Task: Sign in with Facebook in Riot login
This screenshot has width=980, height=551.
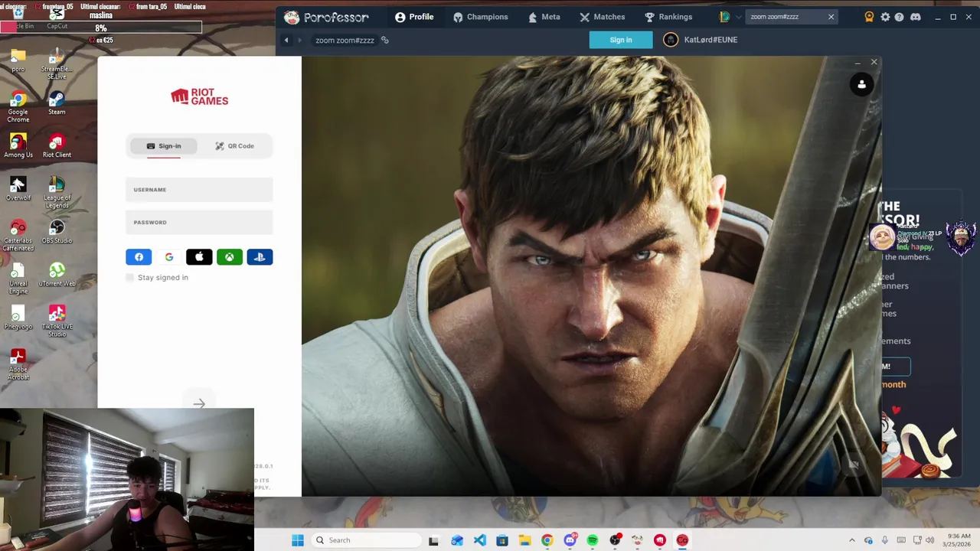Action: pos(139,257)
